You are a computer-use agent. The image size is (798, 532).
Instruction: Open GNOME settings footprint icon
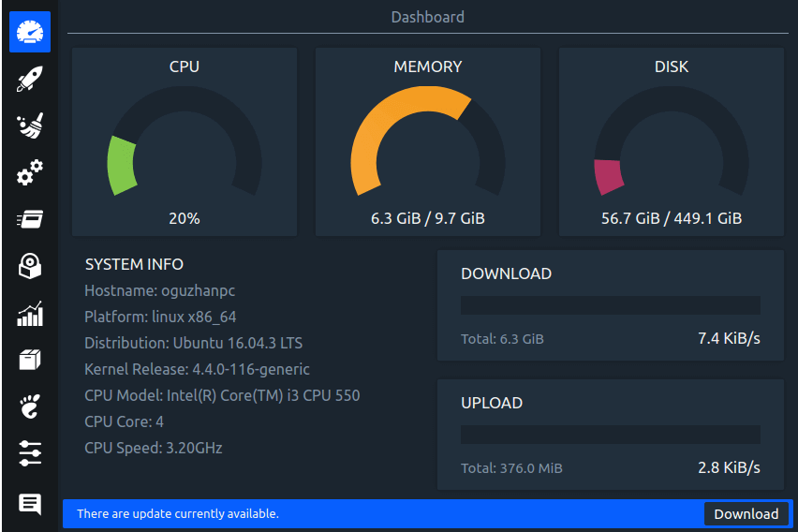(x=30, y=407)
